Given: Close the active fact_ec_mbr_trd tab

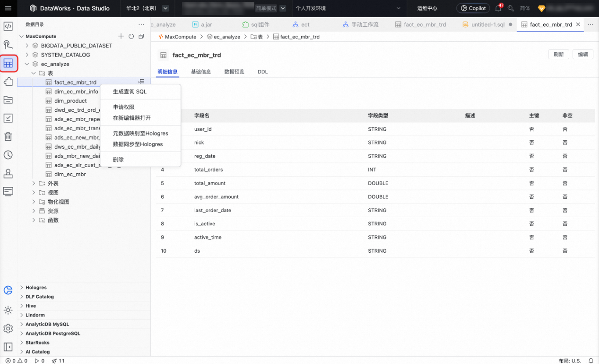Looking at the screenshot, I should (x=578, y=25).
